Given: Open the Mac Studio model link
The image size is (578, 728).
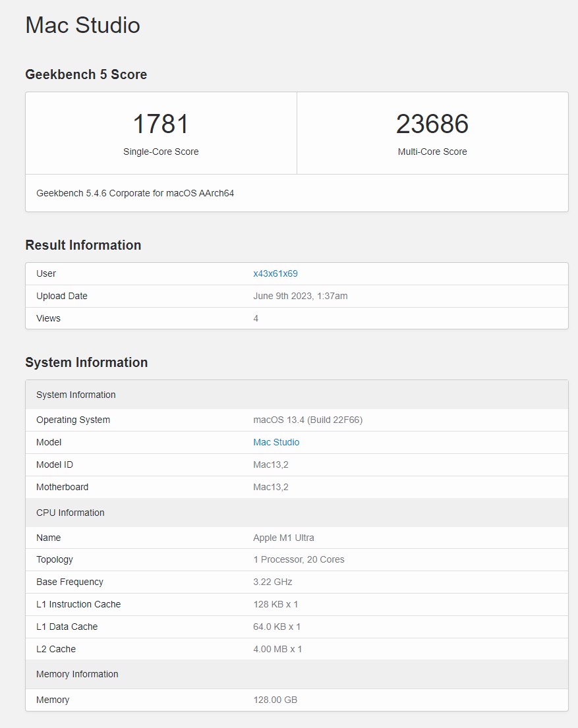Looking at the screenshot, I should 276,442.
